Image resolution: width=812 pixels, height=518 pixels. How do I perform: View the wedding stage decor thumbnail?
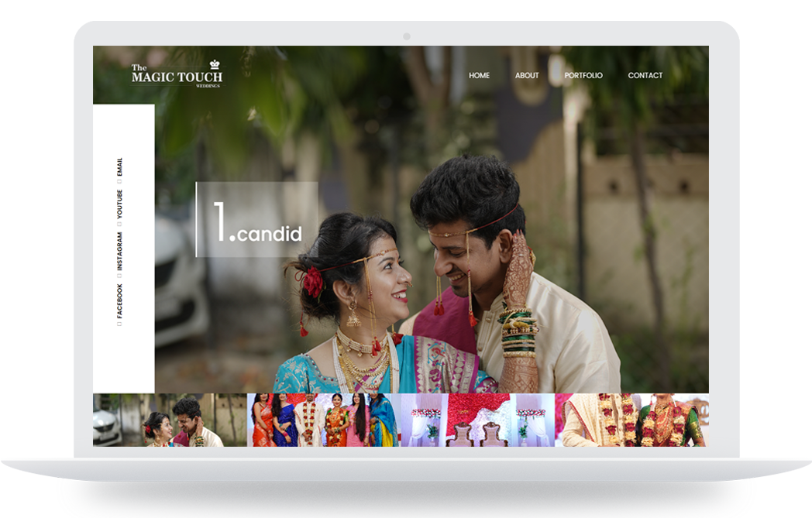click(x=477, y=420)
